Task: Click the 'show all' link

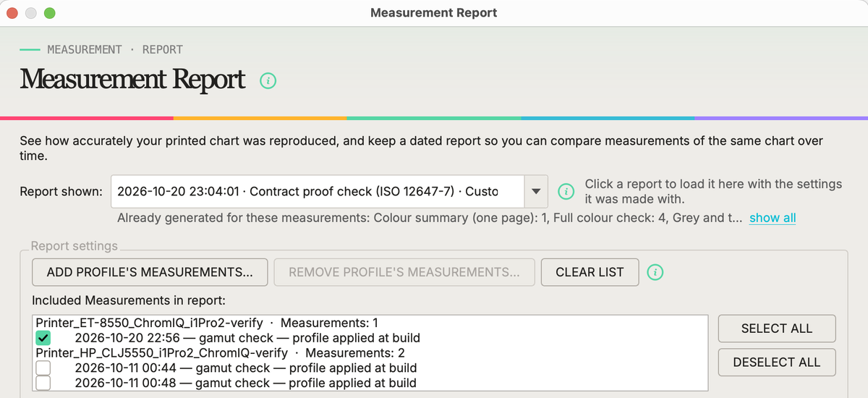Action: click(x=773, y=218)
